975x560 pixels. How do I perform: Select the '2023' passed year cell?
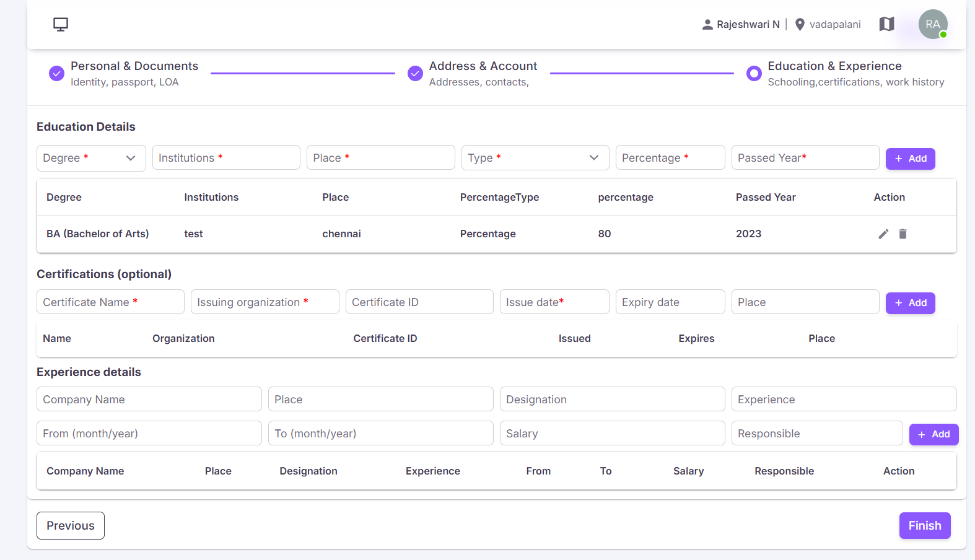tap(748, 234)
